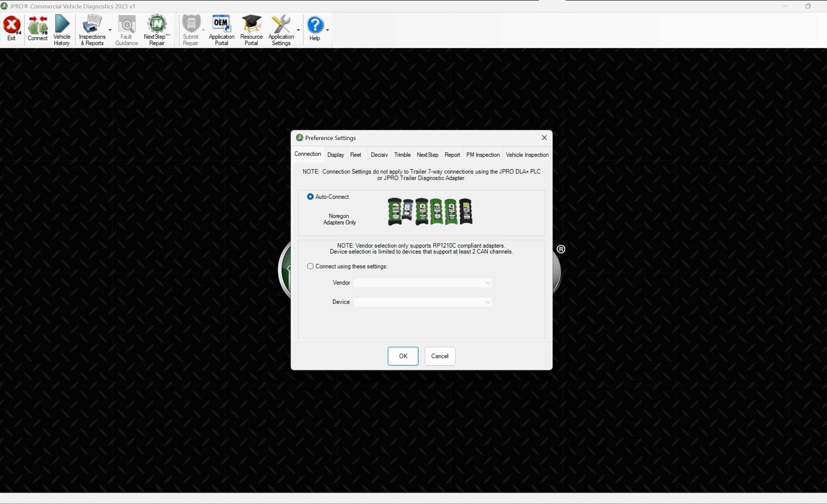Click the Submit Repair toolbar icon
Image resolution: width=827 pixels, height=504 pixels.
(191, 30)
